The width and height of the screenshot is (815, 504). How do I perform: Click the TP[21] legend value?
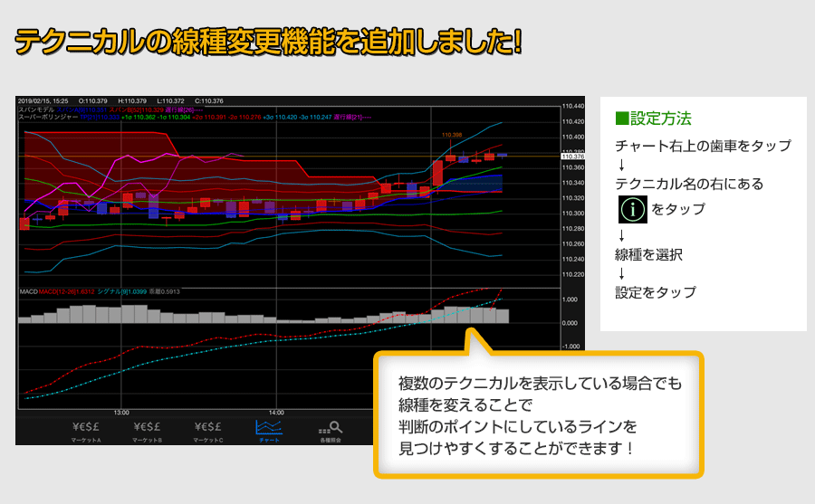(x=100, y=117)
